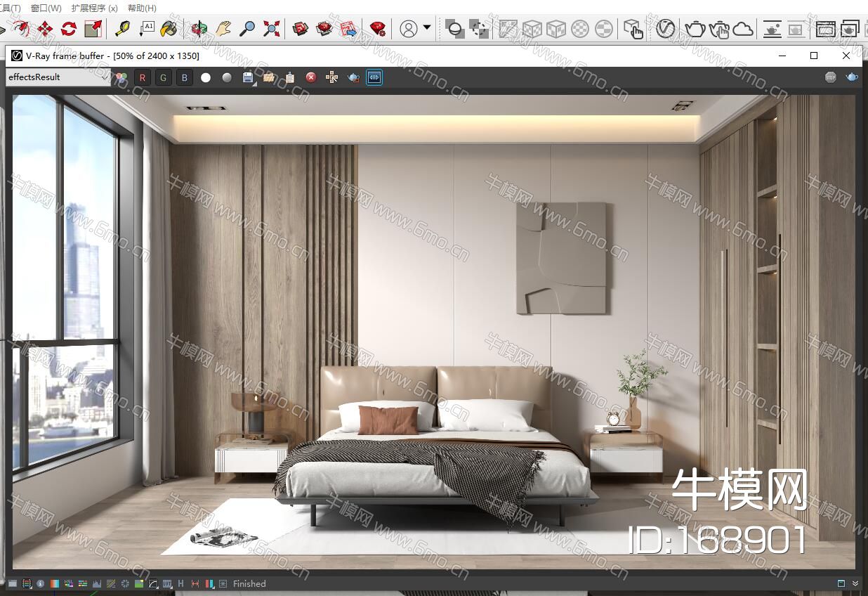Clear the image with red X button
Image resolution: width=868 pixels, height=596 pixels.
coord(311,77)
